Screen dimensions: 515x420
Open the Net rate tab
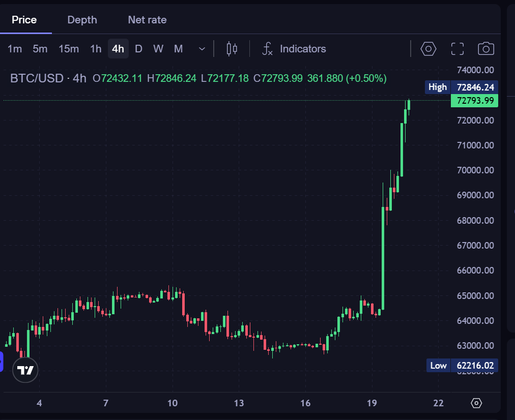pyautogui.click(x=147, y=20)
